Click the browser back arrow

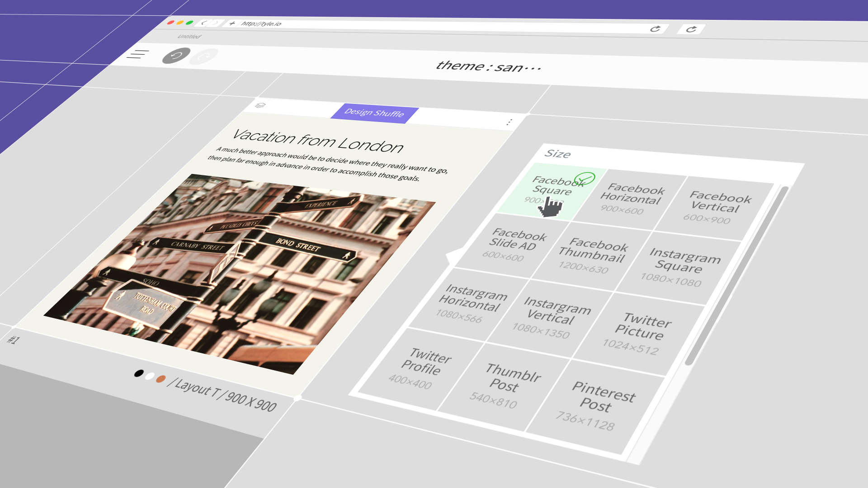click(x=204, y=23)
